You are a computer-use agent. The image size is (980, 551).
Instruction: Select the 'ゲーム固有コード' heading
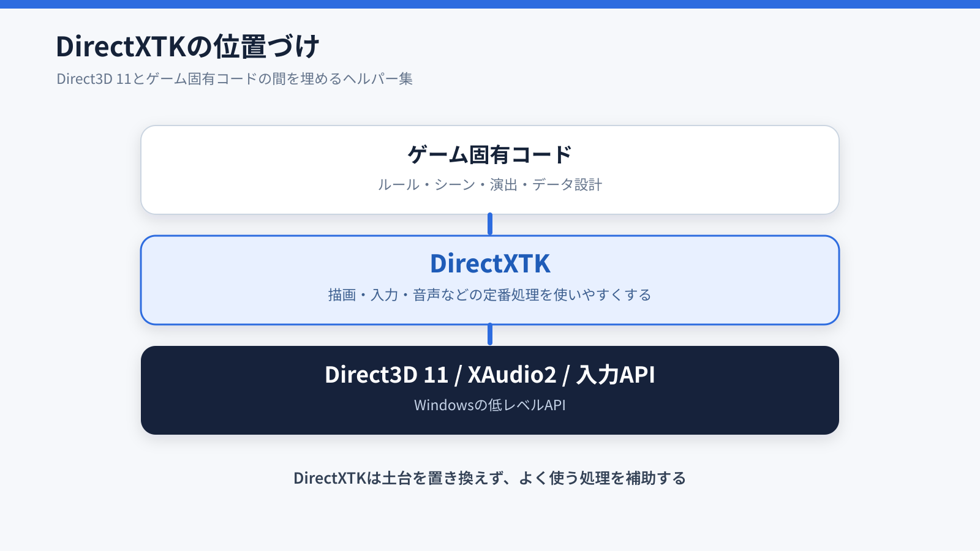pos(490,155)
